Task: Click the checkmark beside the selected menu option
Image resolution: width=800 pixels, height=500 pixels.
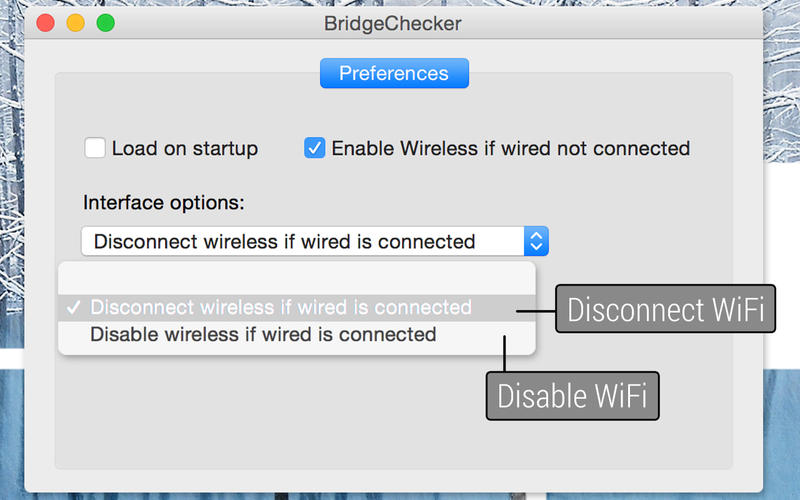Action: pos(73,308)
